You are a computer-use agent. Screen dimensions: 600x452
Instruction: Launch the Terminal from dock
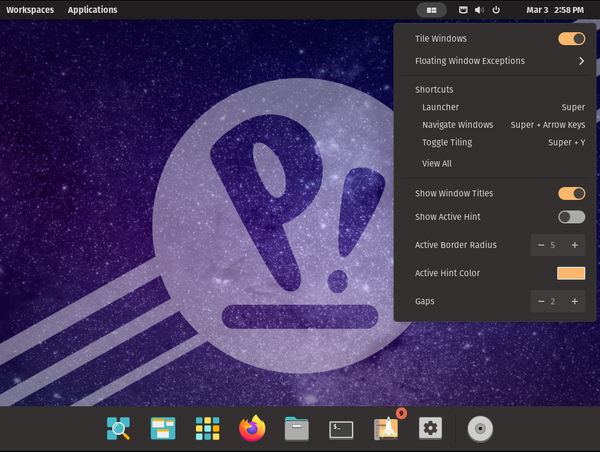coord(341,429)
